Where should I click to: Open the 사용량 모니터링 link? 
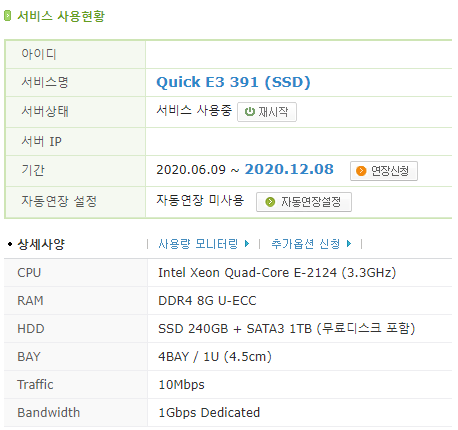[198, 244]
